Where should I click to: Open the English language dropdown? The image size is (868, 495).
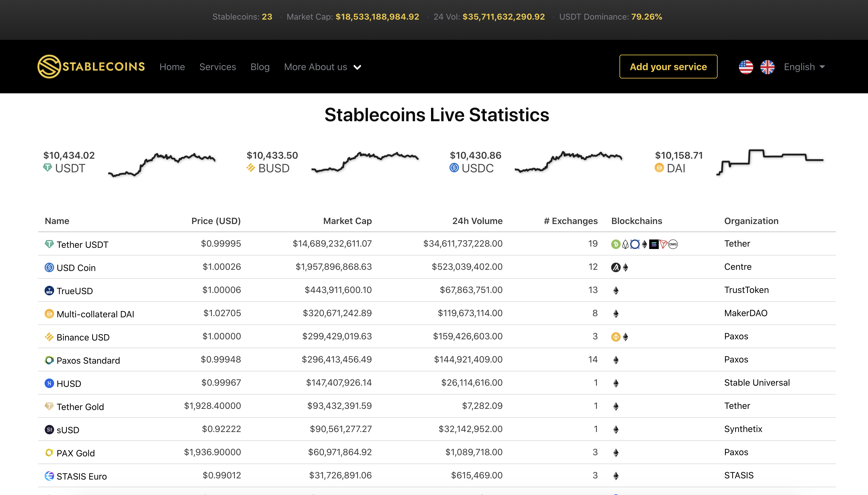[x=804, y=67]
